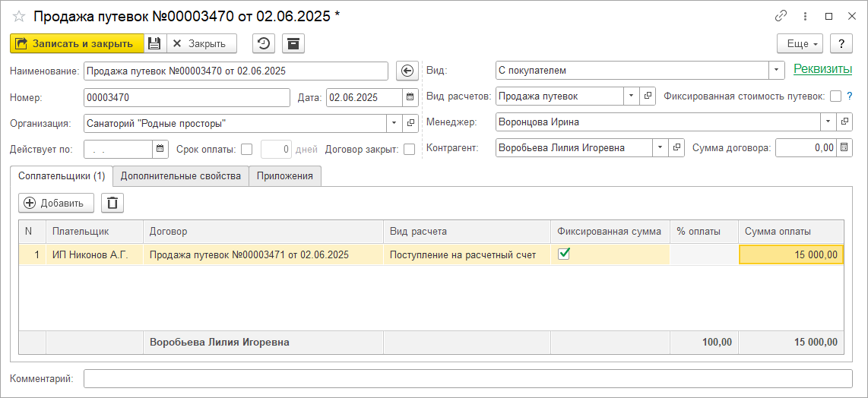Open calculator for Сумма договора
Screen dimensions: 868x398
844,148
